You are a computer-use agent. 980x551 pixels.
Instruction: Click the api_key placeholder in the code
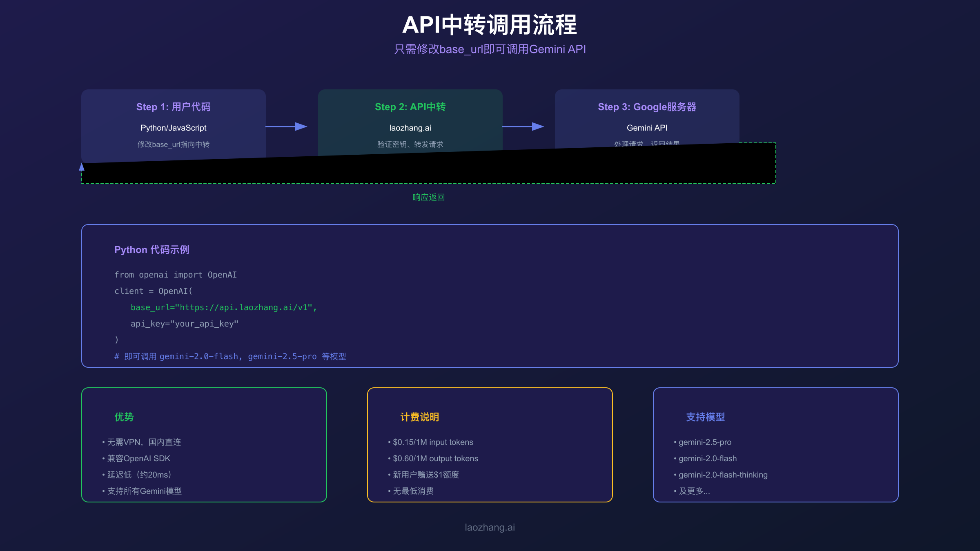point(184,324)
